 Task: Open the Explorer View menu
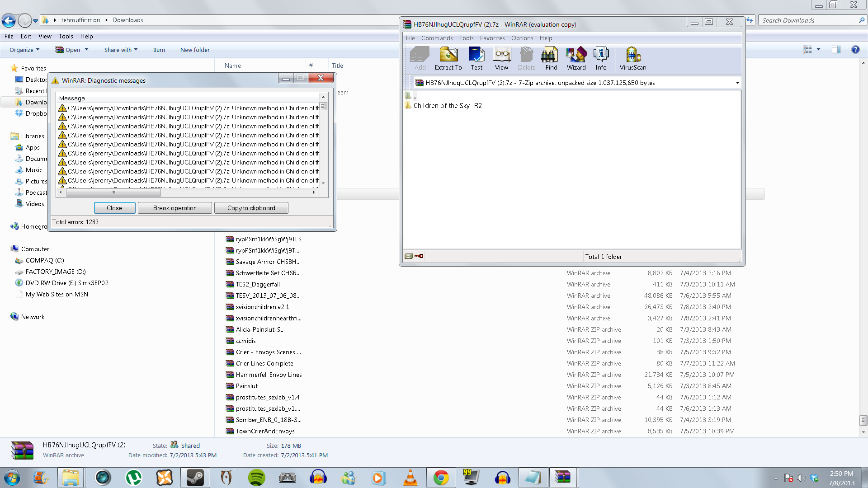(x=45, y=36)
